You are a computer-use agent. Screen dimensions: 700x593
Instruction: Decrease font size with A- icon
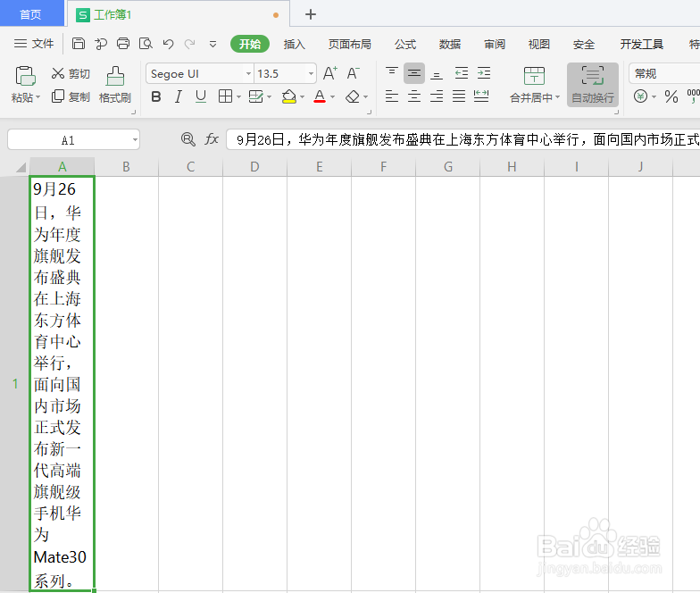coord(354,73)
